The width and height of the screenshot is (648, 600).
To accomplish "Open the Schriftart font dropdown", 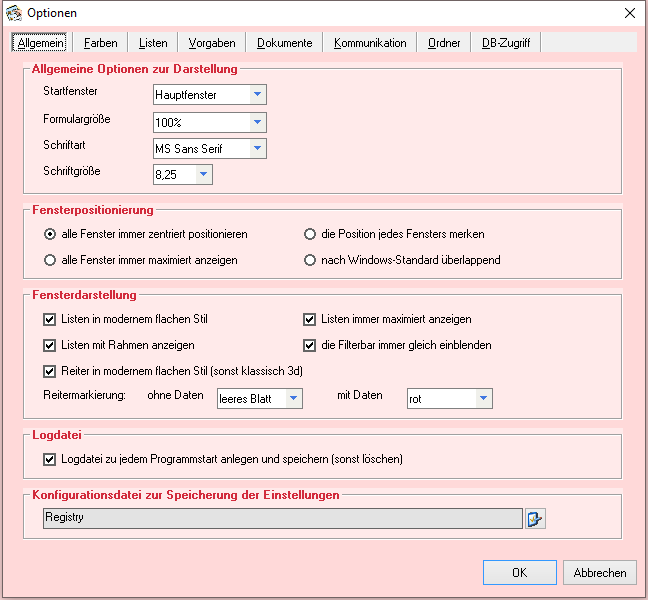I will coord(257,148).
